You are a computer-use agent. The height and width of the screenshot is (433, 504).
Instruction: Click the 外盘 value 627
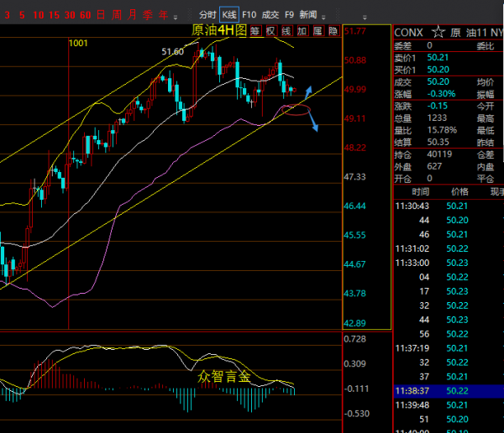coord(434,166)
